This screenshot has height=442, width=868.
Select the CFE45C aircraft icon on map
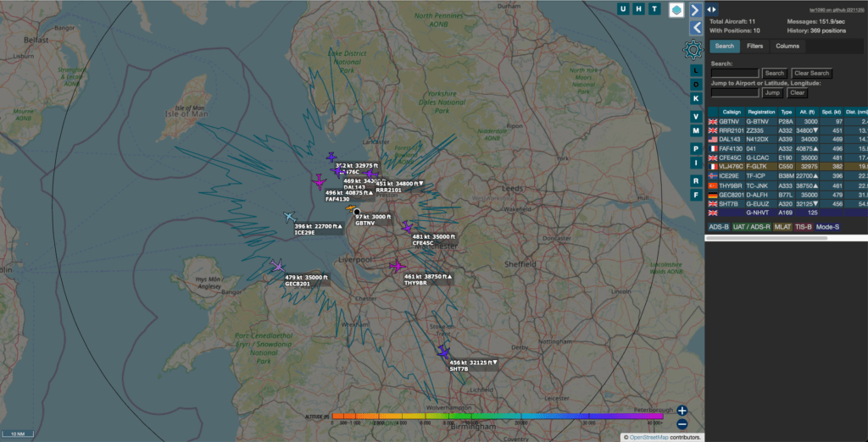click(408, 228)
